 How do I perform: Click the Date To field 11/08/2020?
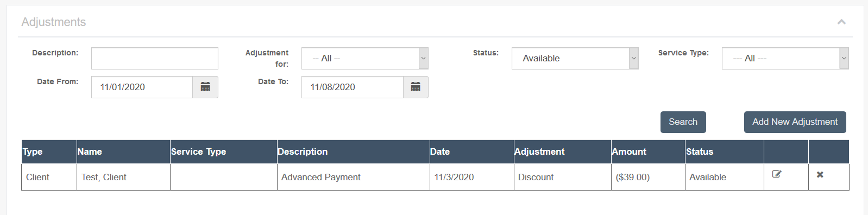click(353, 87)
